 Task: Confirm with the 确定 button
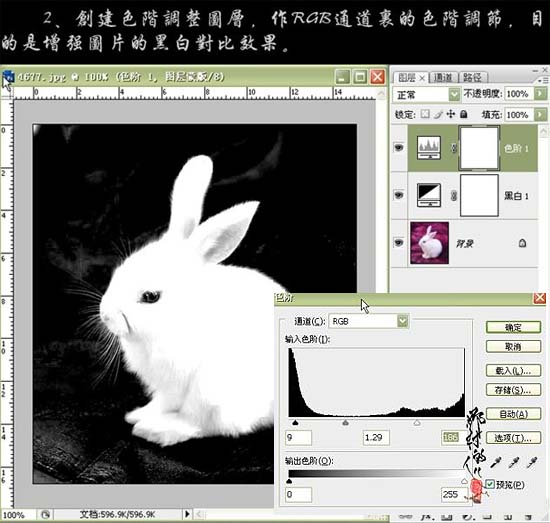point(513,328)
